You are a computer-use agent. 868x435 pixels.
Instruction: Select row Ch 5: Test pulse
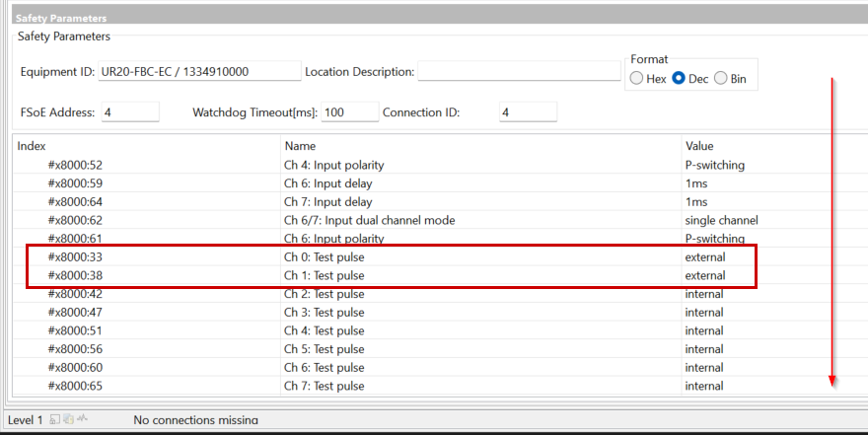point(440,348)
